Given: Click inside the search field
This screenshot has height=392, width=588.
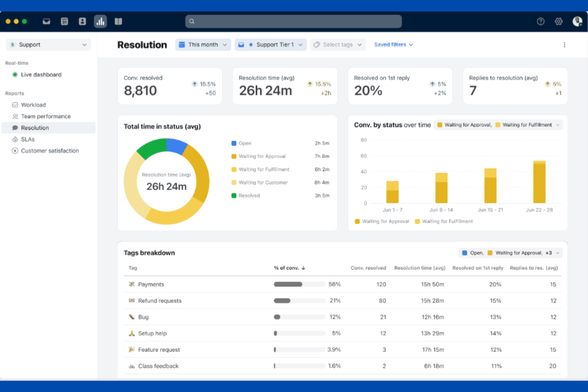Looking at the screenshot, I should pos(294,21).
